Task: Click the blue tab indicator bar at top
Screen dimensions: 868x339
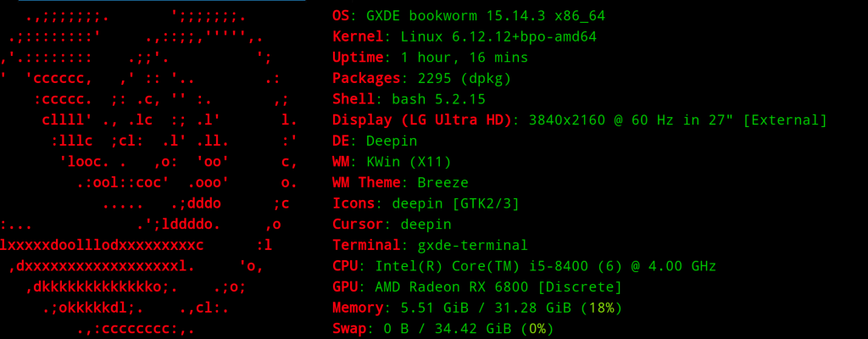Action: point(162,1)
